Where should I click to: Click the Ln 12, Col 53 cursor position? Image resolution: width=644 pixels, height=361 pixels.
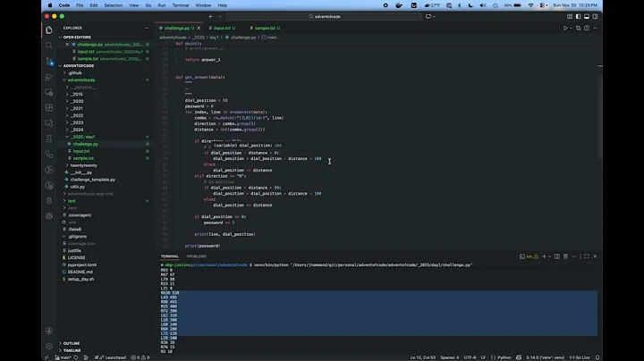(x=422, y=357)
